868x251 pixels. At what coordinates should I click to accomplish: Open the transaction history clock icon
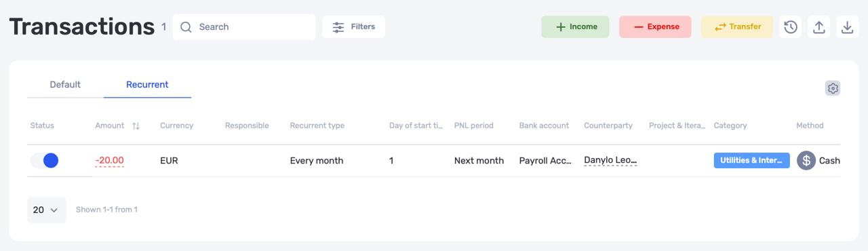pos(791,27)
